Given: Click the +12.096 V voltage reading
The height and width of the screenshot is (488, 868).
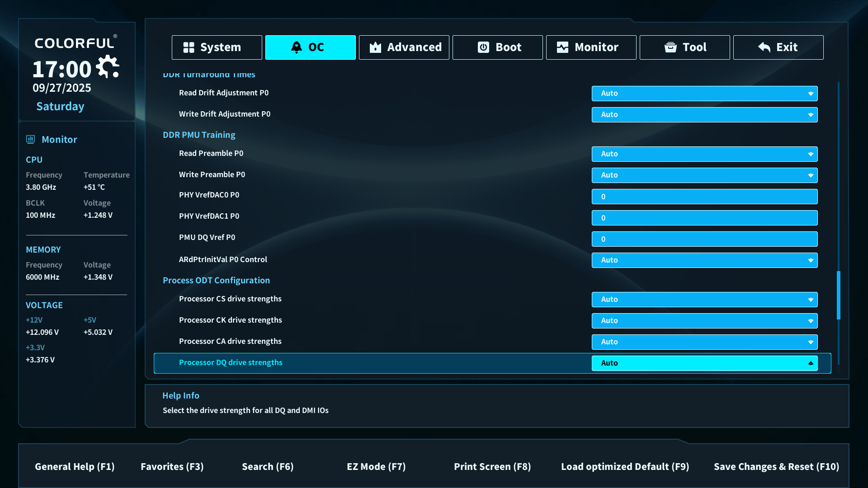Looking at the screenshot, I should pyautogui.click(x=42, y=332).
